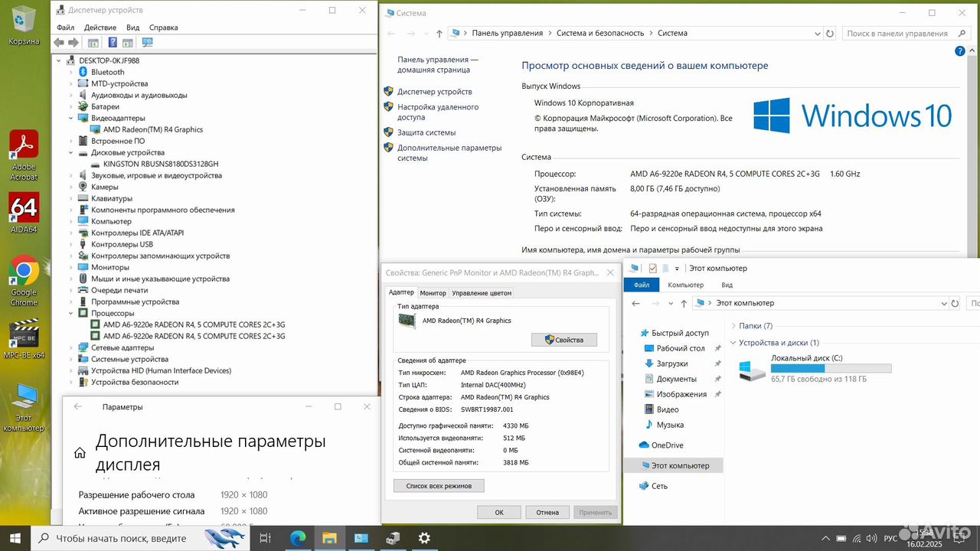
Task: Click the scan for hardware changes monitor icon
Action: (147, 43)
